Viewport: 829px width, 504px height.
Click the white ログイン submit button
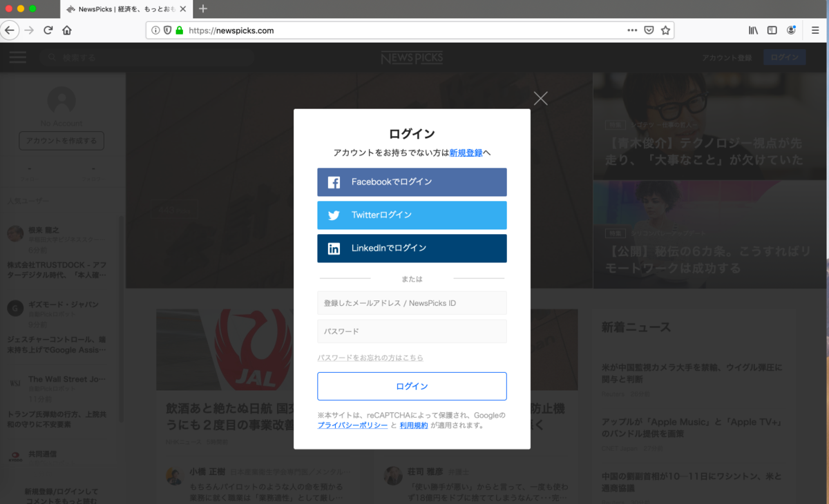point(412,387)
